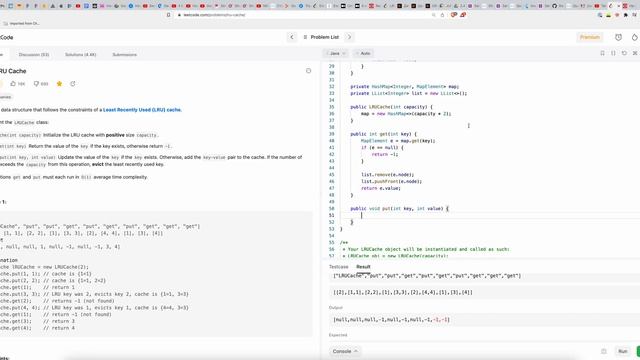Click the icon right of LRU Cache title

pos(309,71)
